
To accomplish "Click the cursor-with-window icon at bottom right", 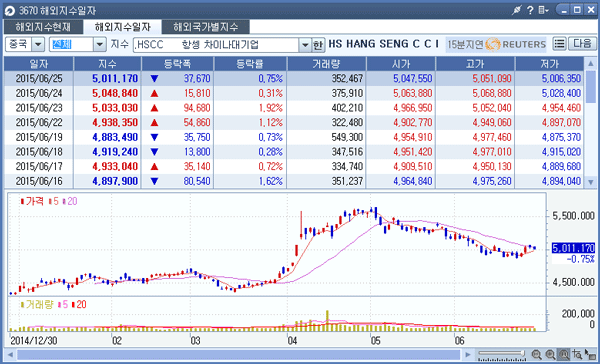I will click(x=590, y=355).
